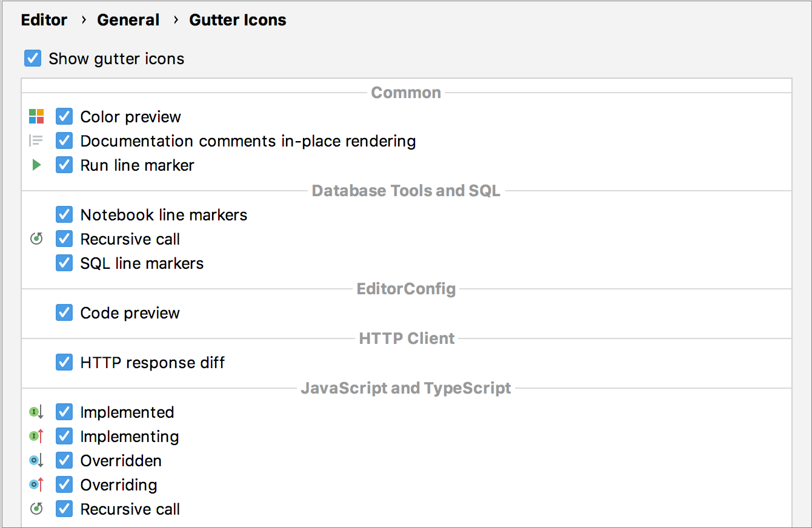Uncheck Notebook line markers
812x528 pixels.
[x=64, y=214]
